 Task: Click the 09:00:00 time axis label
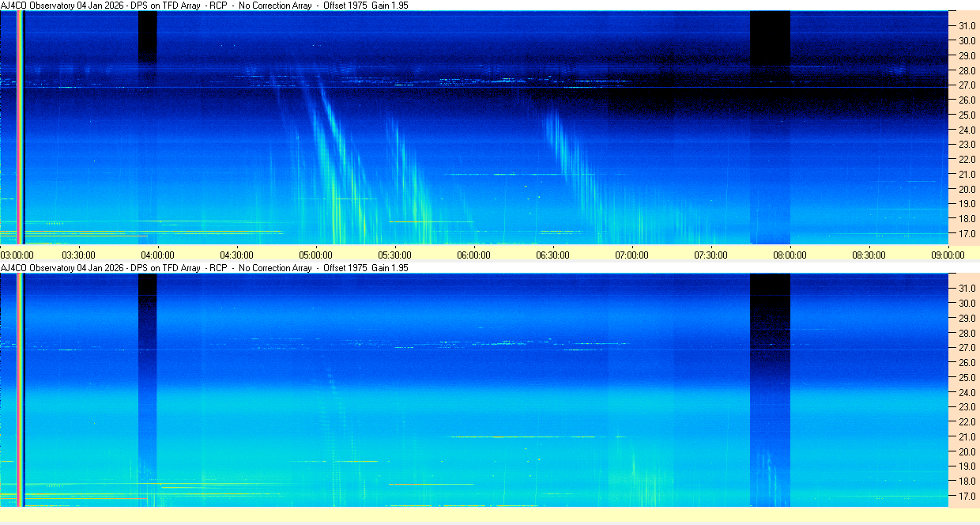pyautogui.click(x=948, y=255)
